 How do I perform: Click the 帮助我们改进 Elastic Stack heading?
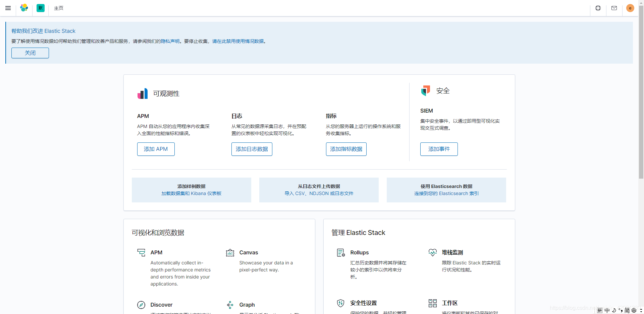[44, 31]
